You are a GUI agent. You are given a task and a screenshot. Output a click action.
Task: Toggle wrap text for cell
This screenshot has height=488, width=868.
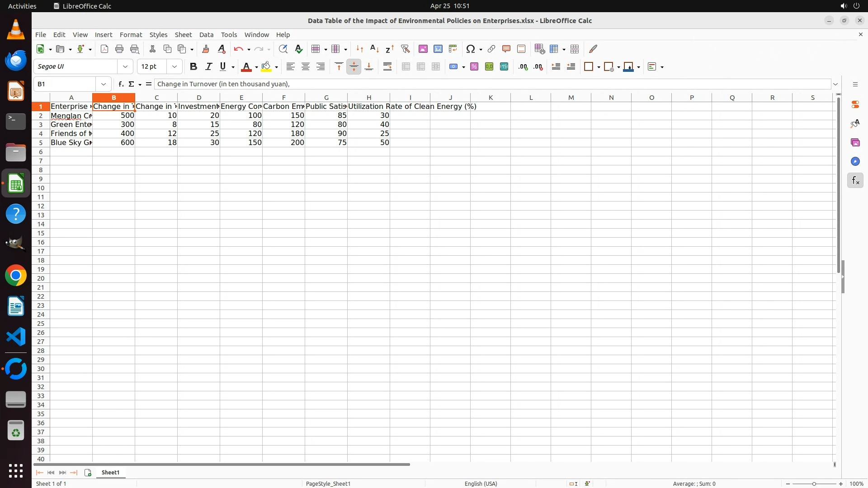point(387,67)
